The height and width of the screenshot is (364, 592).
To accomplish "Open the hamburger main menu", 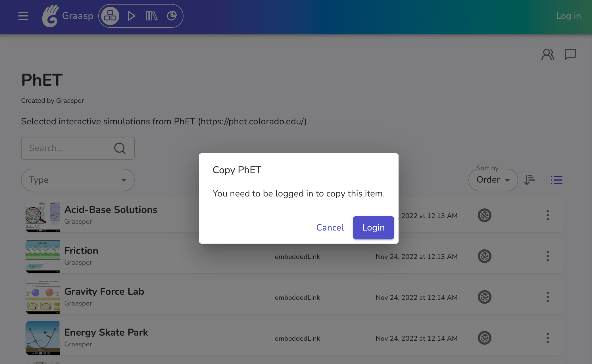I will [x=23, y=16].
